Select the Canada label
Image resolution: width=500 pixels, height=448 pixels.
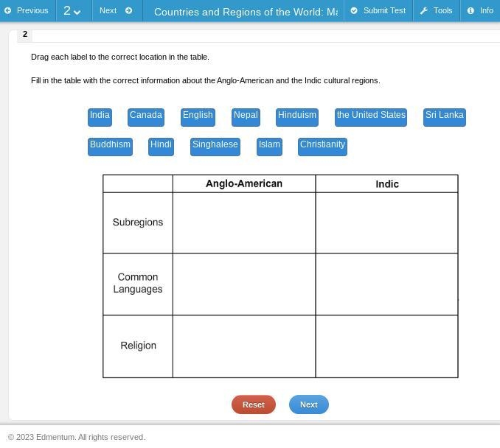(146, 117)
